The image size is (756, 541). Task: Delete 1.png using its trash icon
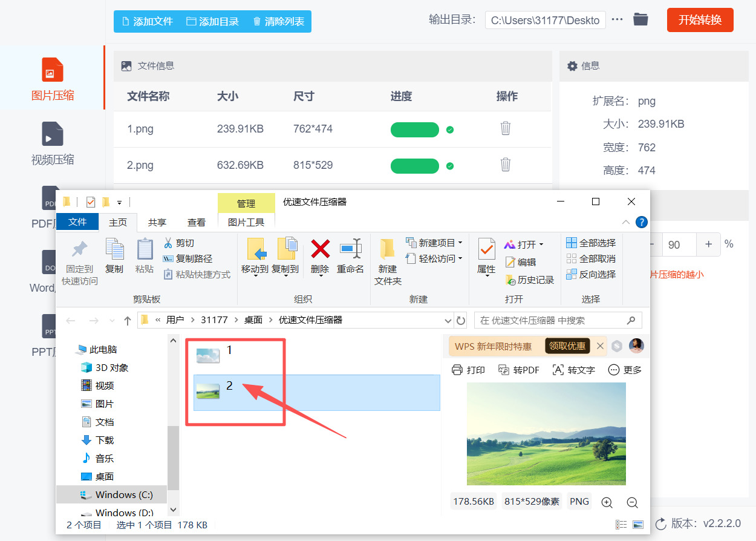pyautogui.click(x=505, y=129)
